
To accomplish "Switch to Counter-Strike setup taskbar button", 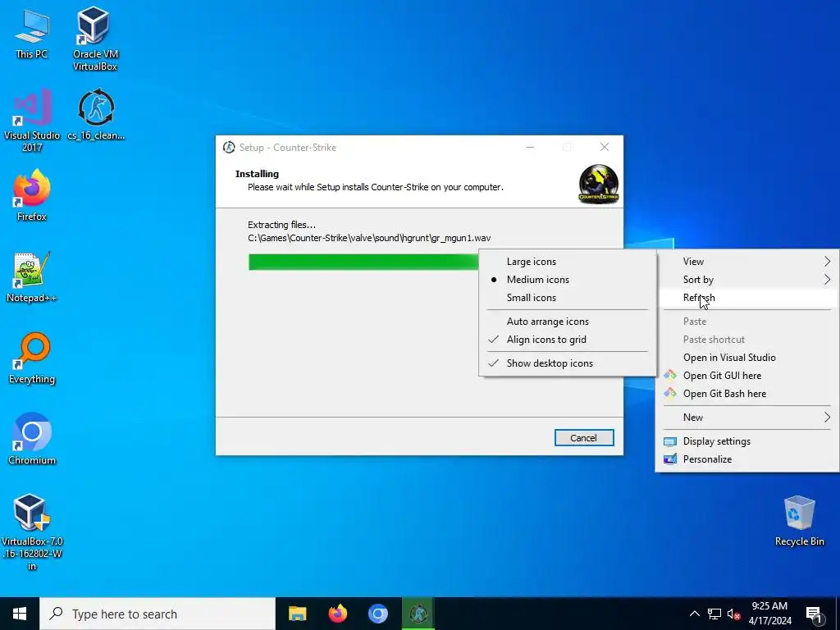I will point(418,614).
